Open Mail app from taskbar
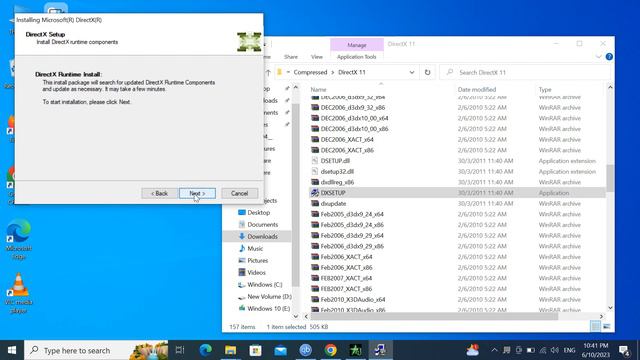This screenshot has height=360, width=640. pyautogui.click(x=280, y=350)
